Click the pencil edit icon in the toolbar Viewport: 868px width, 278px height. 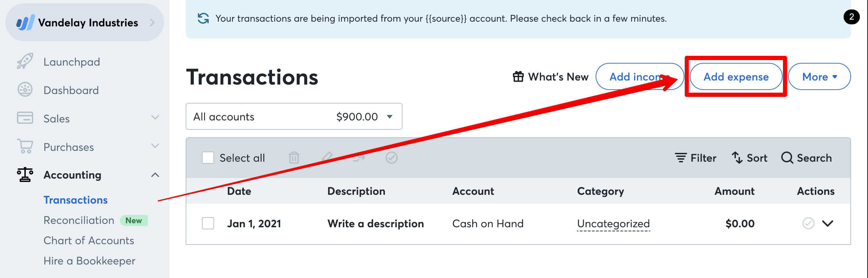click(326, 158)
